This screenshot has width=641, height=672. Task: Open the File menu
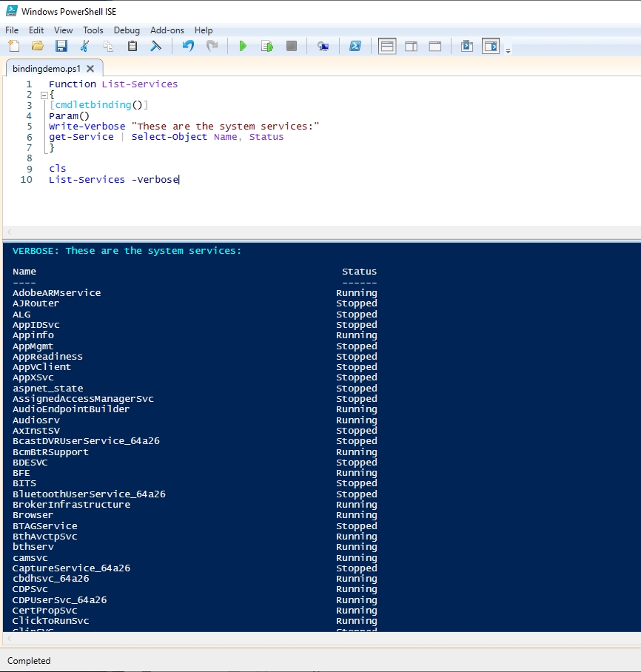coord(12,30)
